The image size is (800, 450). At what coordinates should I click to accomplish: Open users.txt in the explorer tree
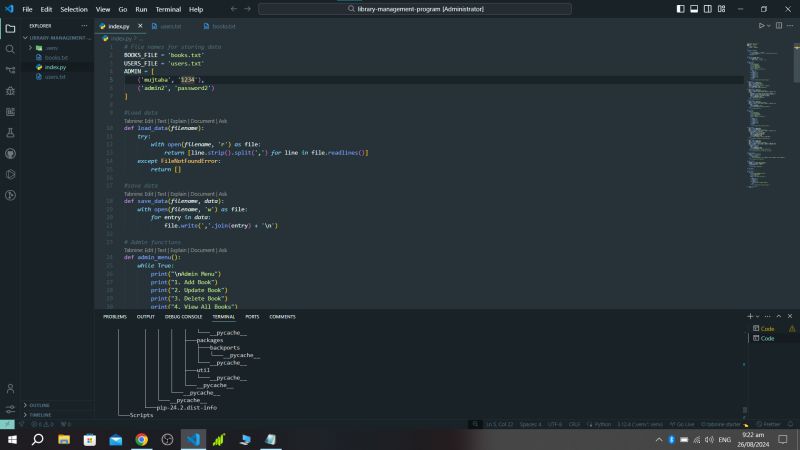click(56, 77)
